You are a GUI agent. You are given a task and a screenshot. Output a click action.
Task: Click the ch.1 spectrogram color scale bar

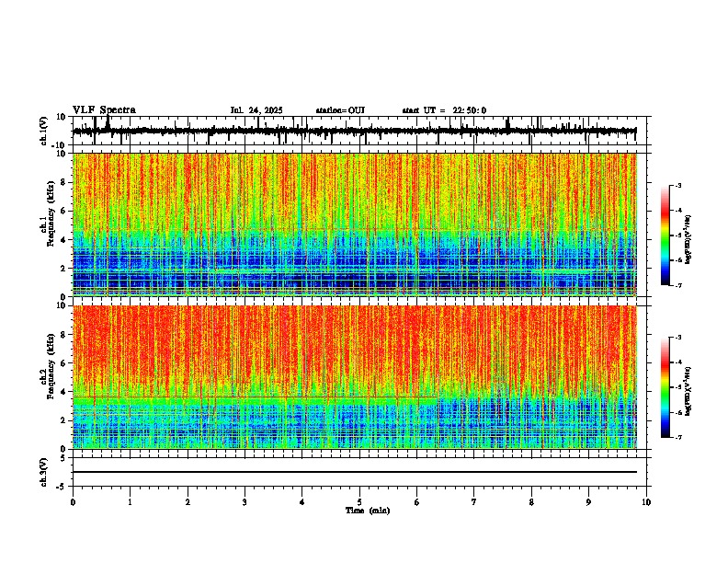coord(665,236)
